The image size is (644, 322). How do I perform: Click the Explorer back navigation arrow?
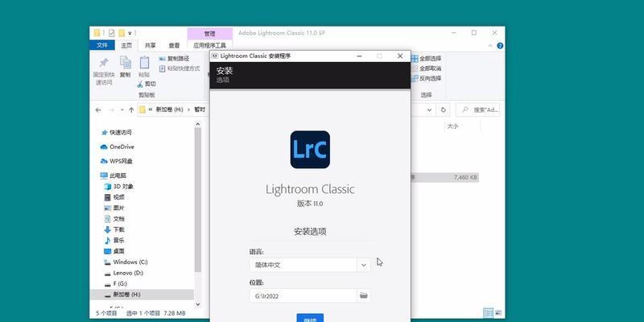tap(97, 110)
